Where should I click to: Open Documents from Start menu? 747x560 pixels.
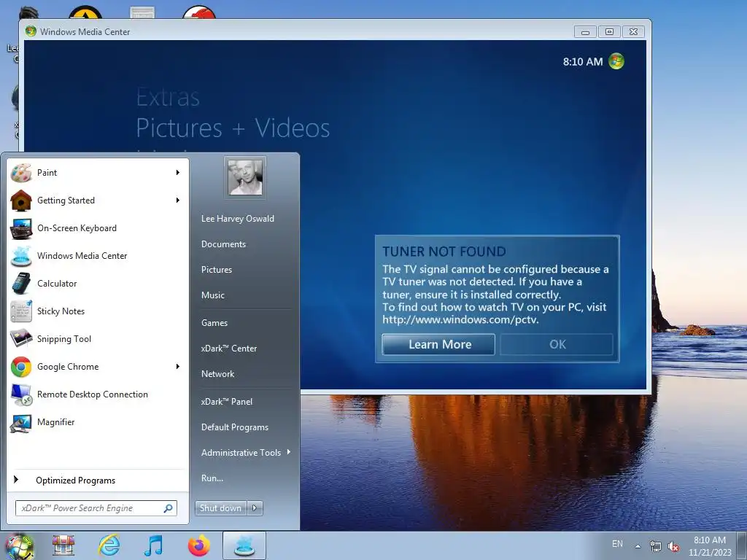223,244
